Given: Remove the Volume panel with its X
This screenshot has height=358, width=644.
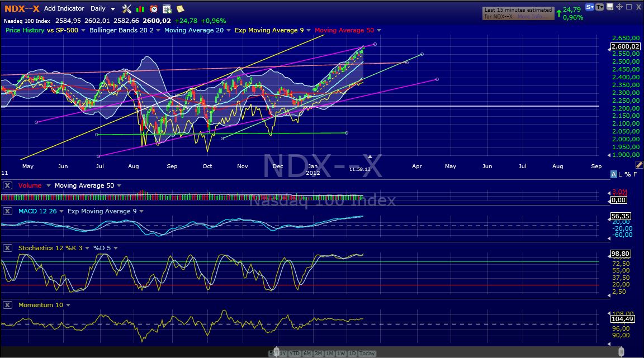Looking at the screenshot, I should pos(7,185).
